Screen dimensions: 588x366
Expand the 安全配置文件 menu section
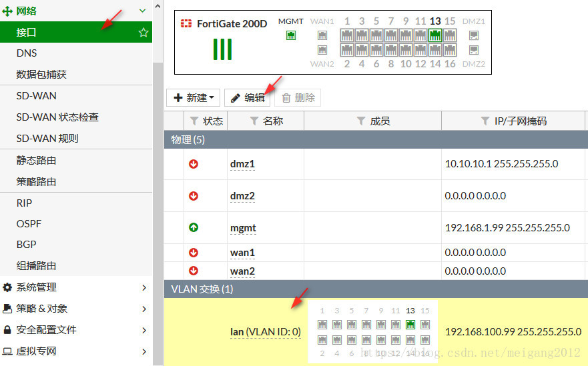point(144,331)
